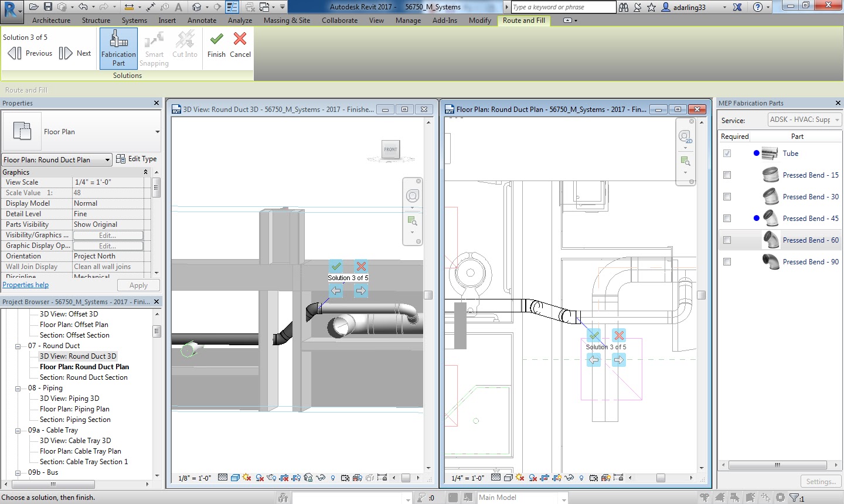This screenshot has height=504, width=844.
Task: Click Detail Level icon in floor plan control bar
Action: (x=496, y=478)
